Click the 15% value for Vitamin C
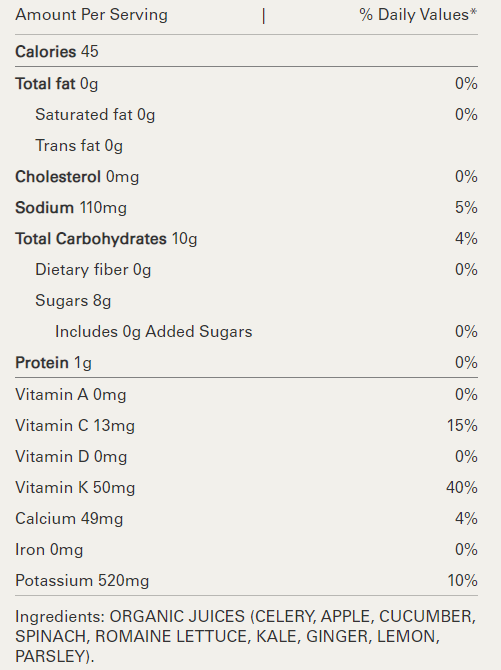 tap(462, 426)
